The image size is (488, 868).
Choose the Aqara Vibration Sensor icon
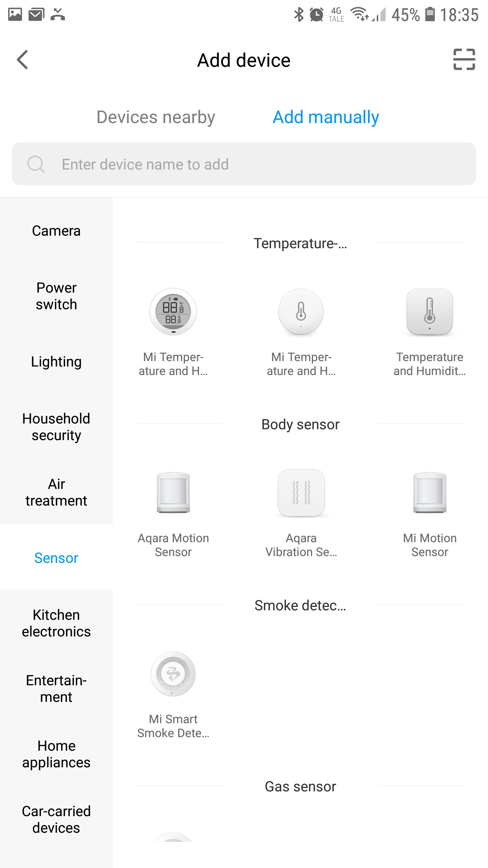(x=301, y=492)
